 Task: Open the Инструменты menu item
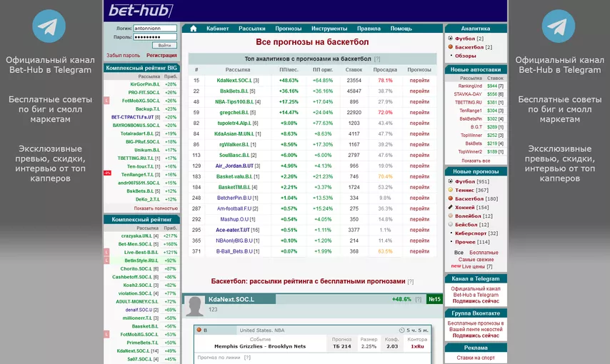point(329,29)
